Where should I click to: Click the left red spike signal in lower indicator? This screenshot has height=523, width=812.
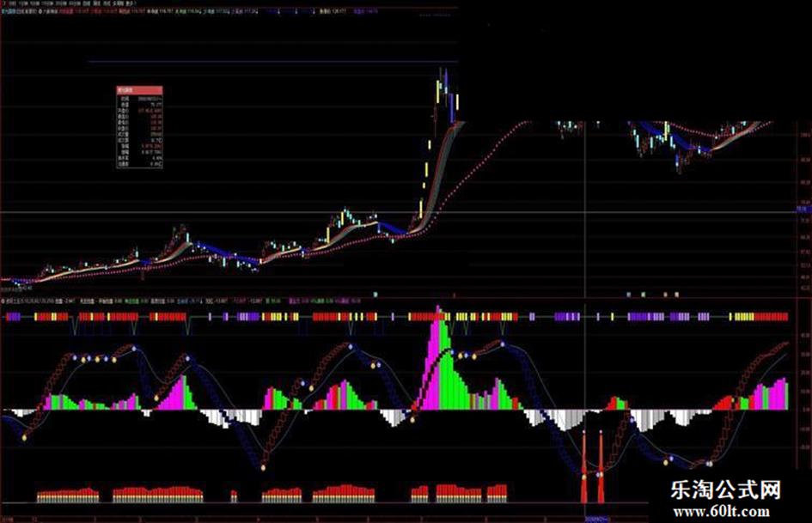[584, 467]
